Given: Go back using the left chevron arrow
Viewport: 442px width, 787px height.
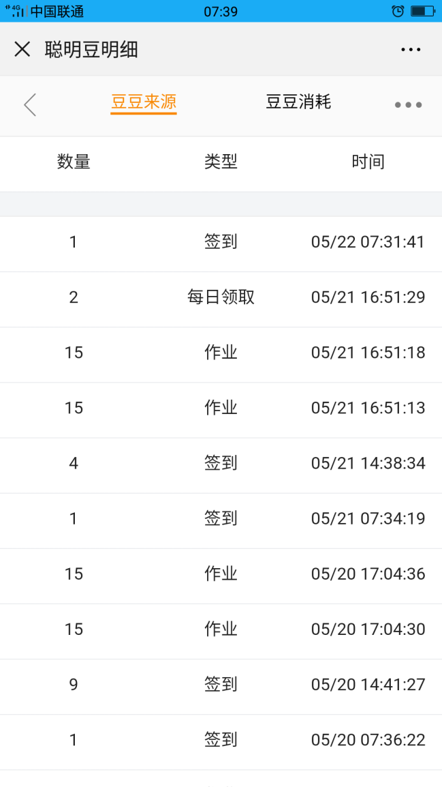Looking at the screenshot, I should 30,105.
